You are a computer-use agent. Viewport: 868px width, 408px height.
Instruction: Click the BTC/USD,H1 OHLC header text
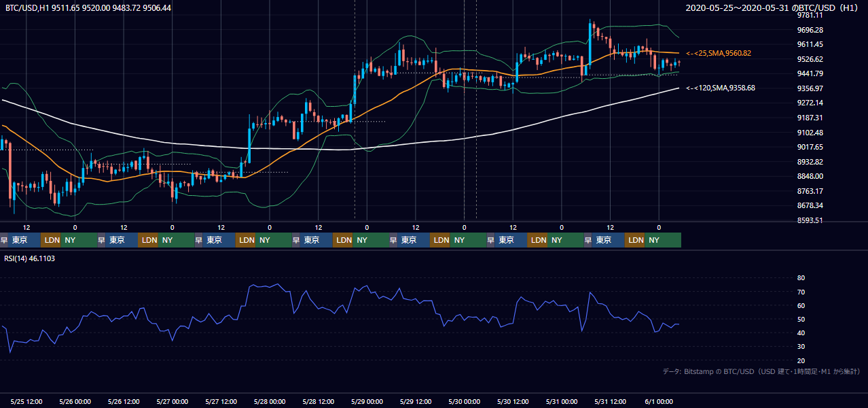tap(88, 8)
